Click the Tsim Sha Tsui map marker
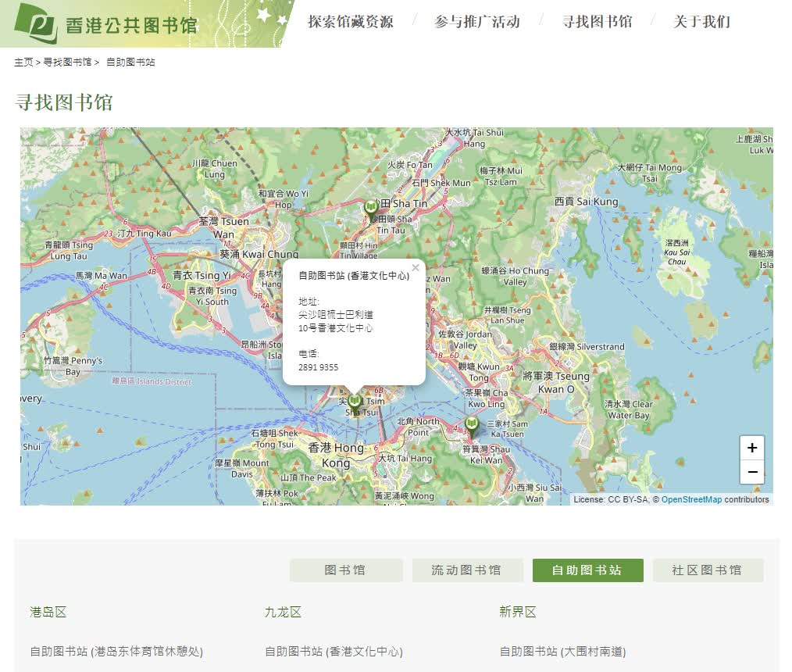 click(355, 402)
